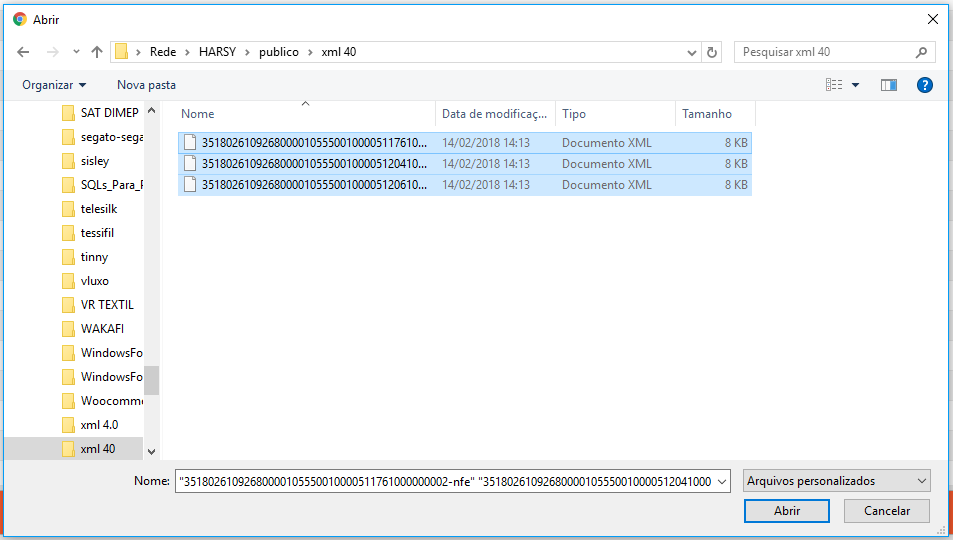Screen dimensions: 953x540
Task: Click xml 40 in the address path
Action: point(339,52)
